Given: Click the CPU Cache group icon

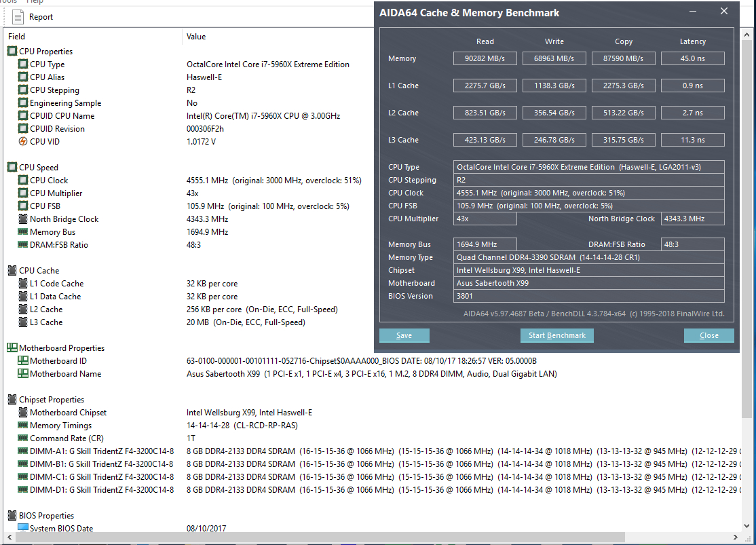Looking at the screenshot, I should point(12,271).
